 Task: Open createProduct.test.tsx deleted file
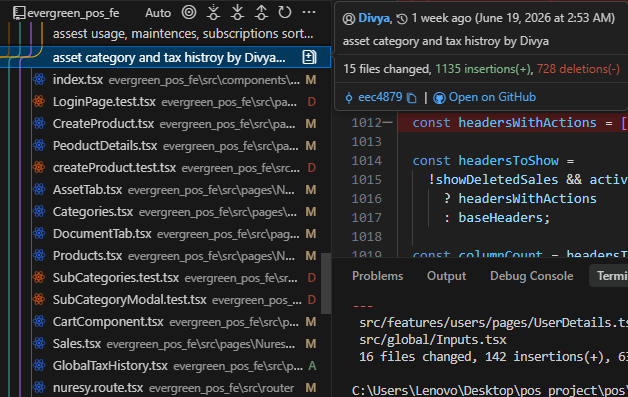[x=176, y=168]
